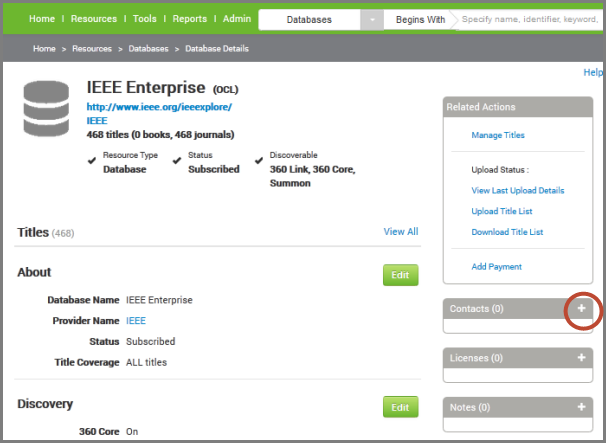Add a license with plus icon
Screen dimensions: 606x443
[581, 358]
